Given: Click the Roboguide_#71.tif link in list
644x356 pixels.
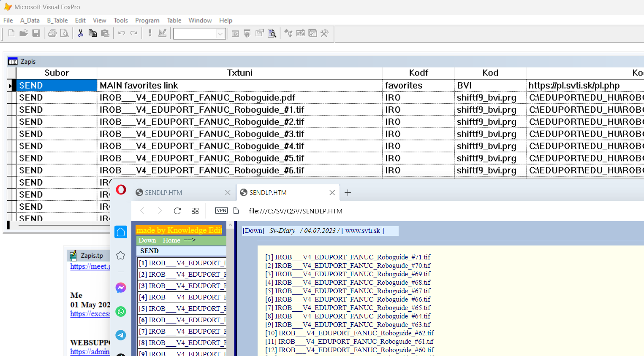Looking at the screenshot, I should (x=352, y=257).
